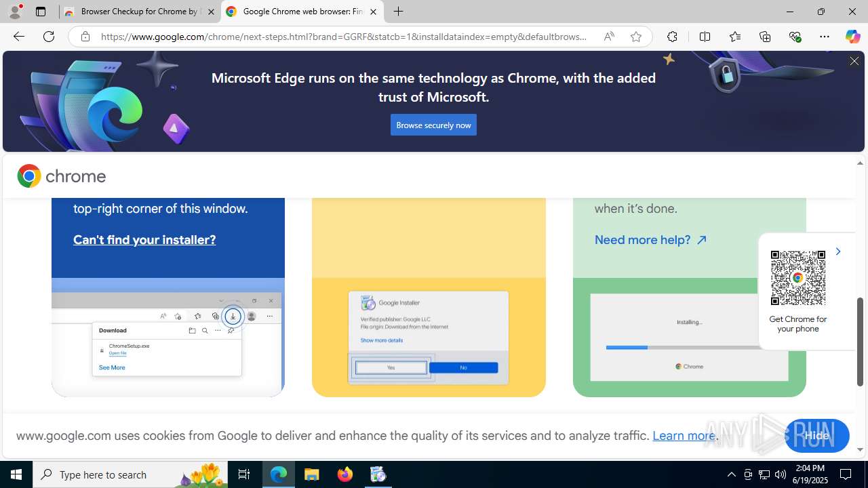868x488 pixels.
Task: Click the taskbar search box
Action: click(x=130, y=474)
